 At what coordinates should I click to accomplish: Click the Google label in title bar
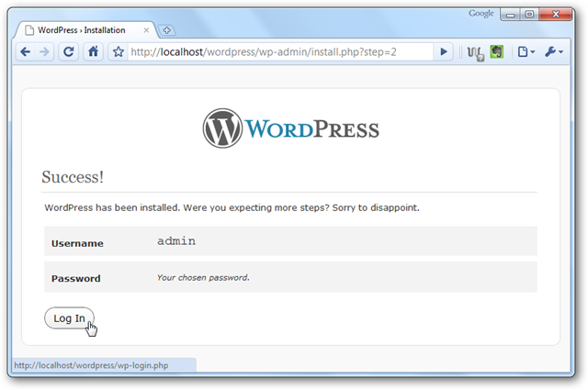[481, 14]
